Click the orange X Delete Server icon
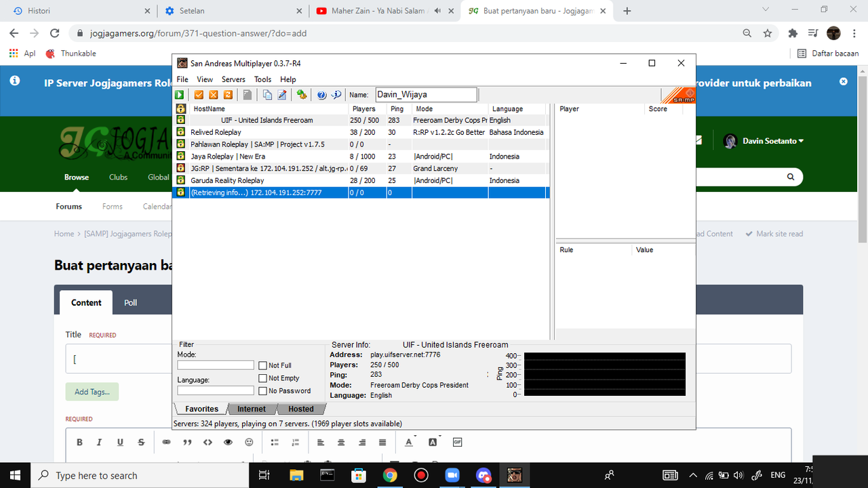The height and width of the screenshot is (488, 868). pyautogui.click(x=214, y=95)
